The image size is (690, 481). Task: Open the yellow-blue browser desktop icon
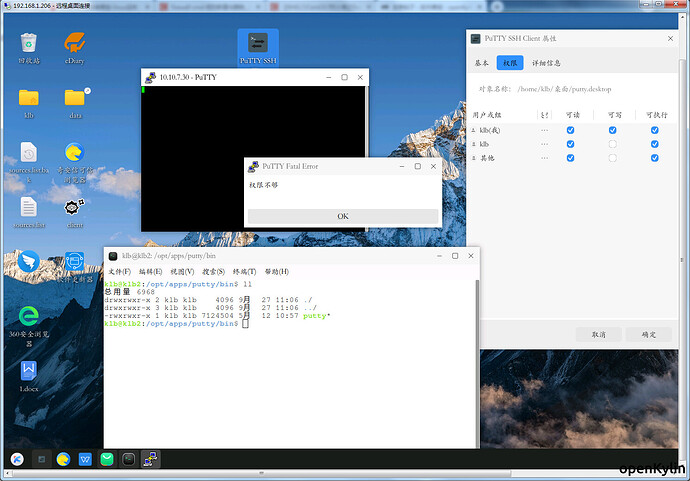[74, 152]
